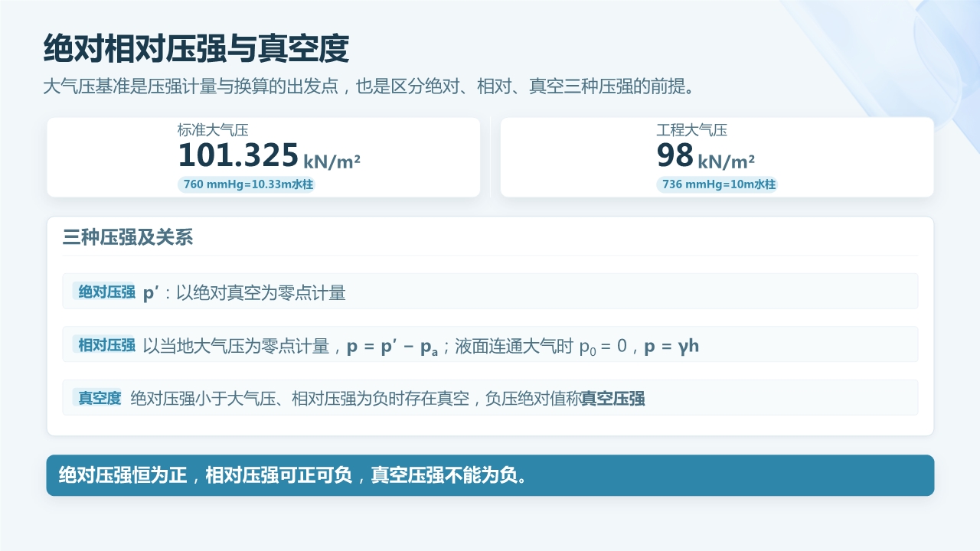Click the 三种压强及关系 section heading

tap(128, 238)
